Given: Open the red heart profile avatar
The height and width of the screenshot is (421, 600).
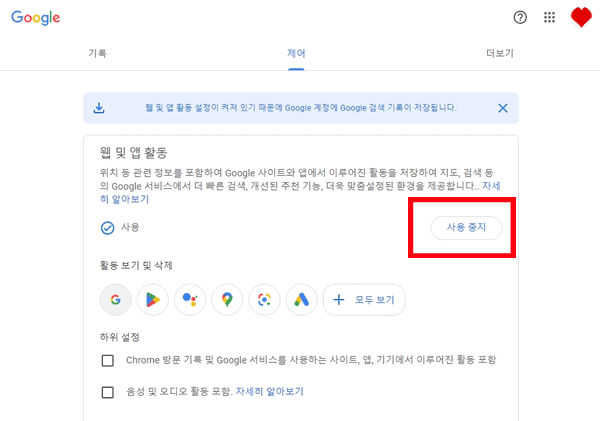Looking at the screenshot, I should (581, 17).
